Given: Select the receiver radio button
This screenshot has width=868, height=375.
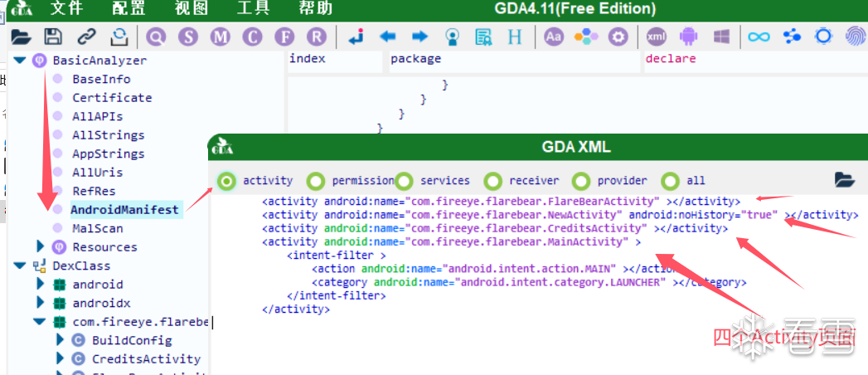Looking at the screenshot, I should 492,181.
